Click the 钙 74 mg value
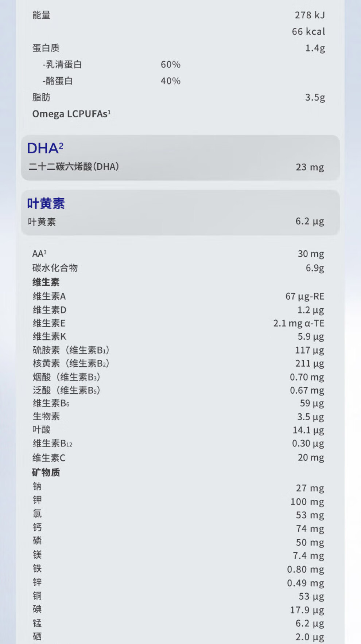Image resolution: width=361 pixels, height=644 pixels. [x=310, y=529]
